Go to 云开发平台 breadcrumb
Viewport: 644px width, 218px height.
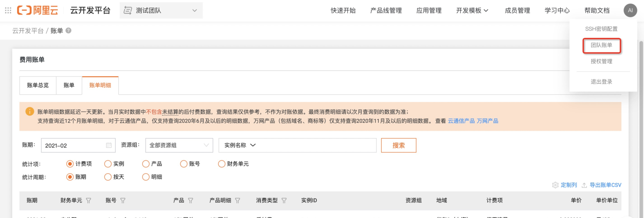pos(28,31)
